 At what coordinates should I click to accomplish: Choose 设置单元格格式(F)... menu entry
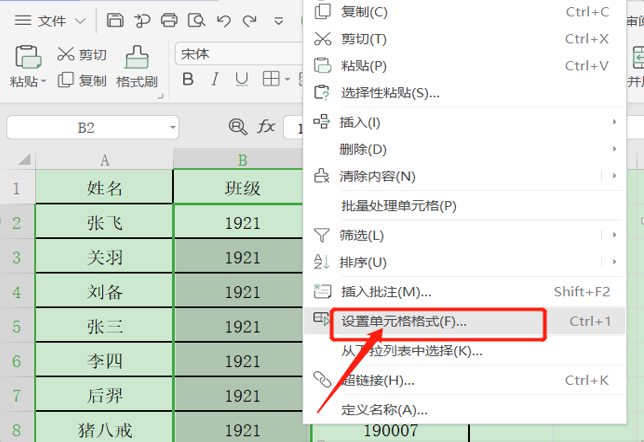464,321
